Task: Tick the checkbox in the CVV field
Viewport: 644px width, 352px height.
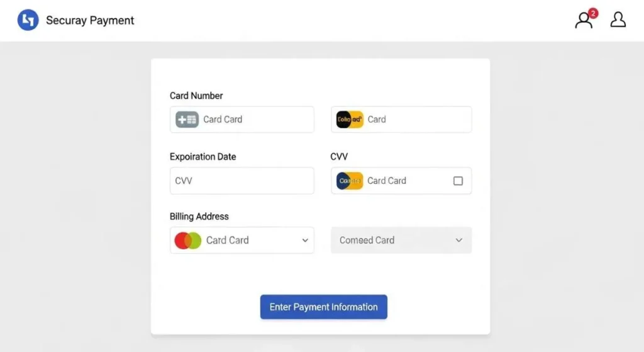Action: pyautogui.click(x=458, y=181)
